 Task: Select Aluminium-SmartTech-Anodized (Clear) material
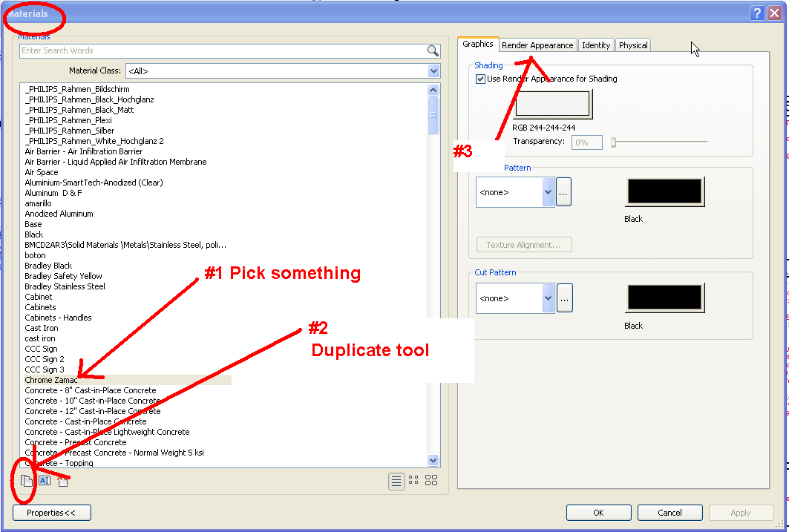click(94, 183)
